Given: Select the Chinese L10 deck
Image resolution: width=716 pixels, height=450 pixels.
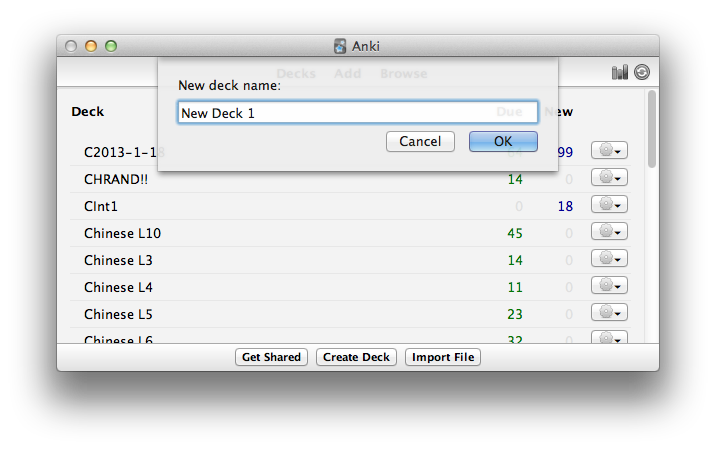Looking at the screenshot, I should [x=122, y=233].
